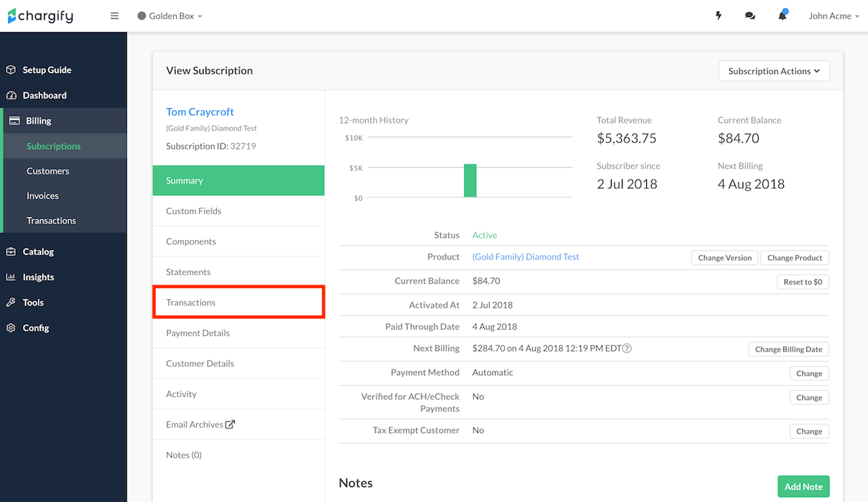Click the Dashboard gauge icon
868x502 pixels.
[x=11, y=96]
